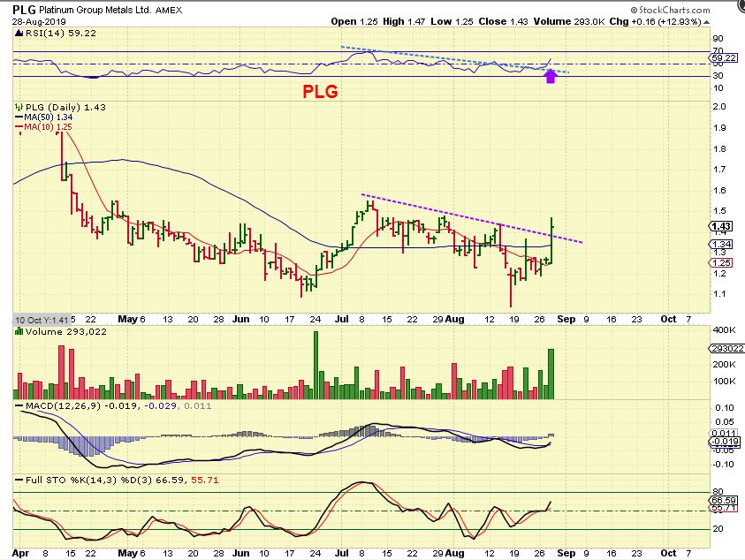Click the PLG (Daily) 1.43 legend label
This screenshot has width=745, height=560.
pyautogui.click(x=65, y=108)
